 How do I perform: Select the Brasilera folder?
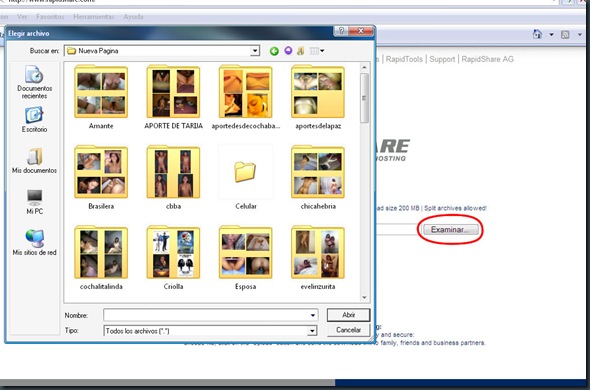[x=101, y=177]
